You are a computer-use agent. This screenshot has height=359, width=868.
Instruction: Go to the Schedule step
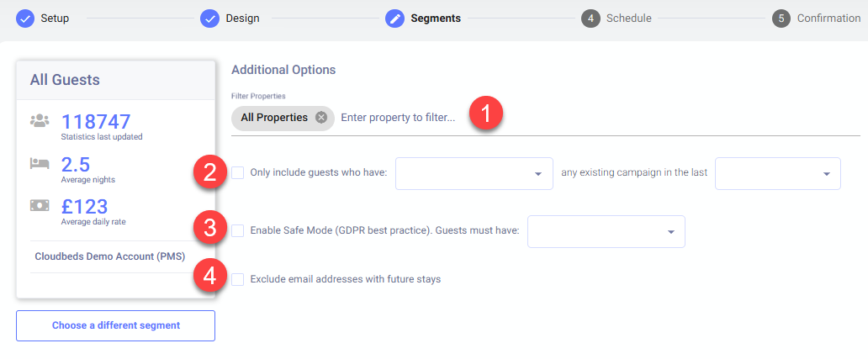click(x=629, y=18)
